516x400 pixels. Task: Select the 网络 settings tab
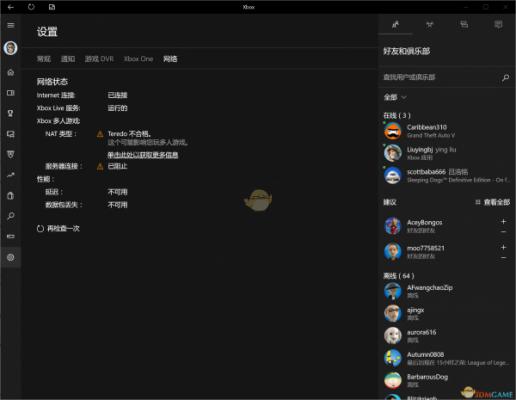click(170, 59)
